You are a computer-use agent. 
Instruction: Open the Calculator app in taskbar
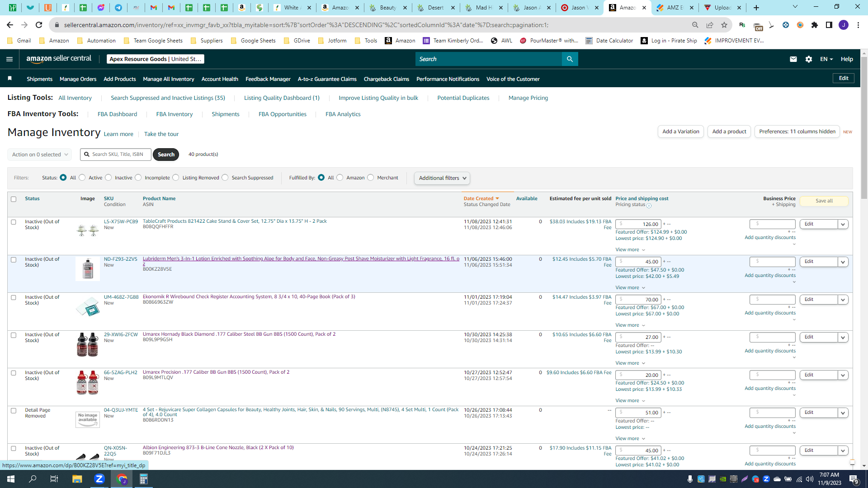(x=144, y=479)
